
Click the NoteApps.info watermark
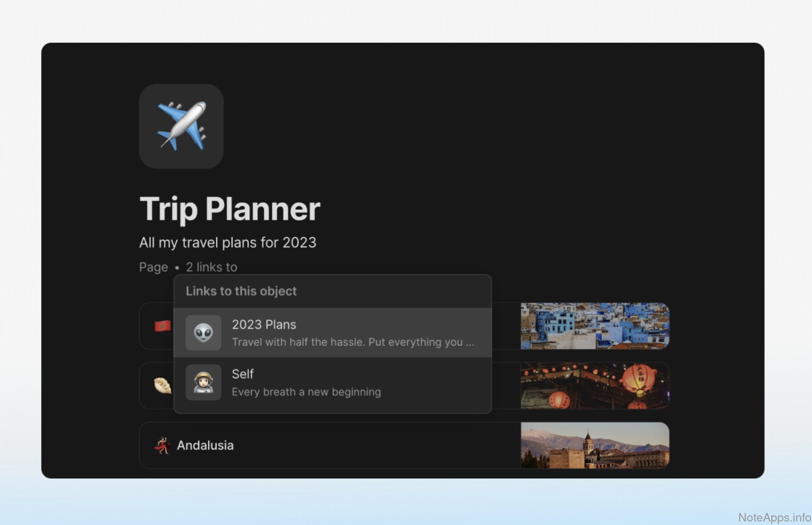point(774,517)
